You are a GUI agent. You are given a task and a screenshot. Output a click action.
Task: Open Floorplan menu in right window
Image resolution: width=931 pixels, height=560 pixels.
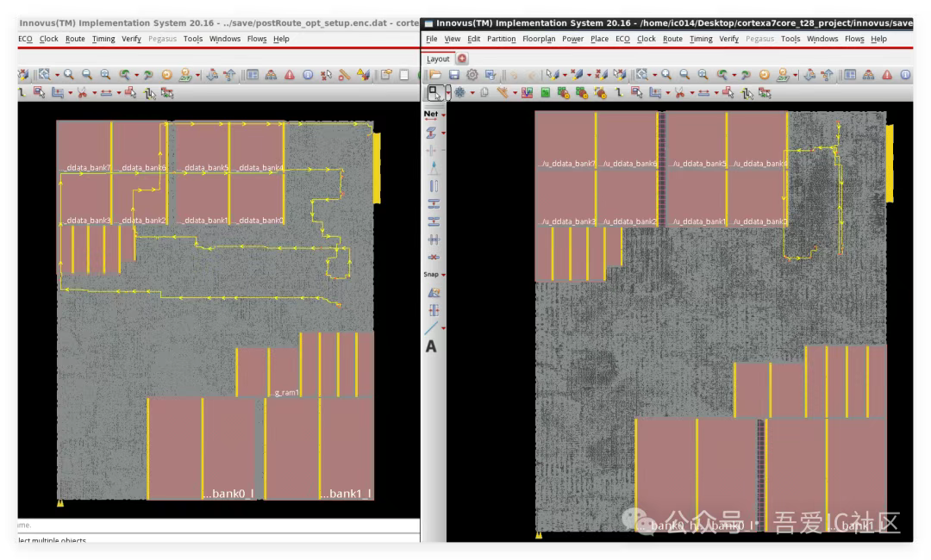(x=539, y=39)
